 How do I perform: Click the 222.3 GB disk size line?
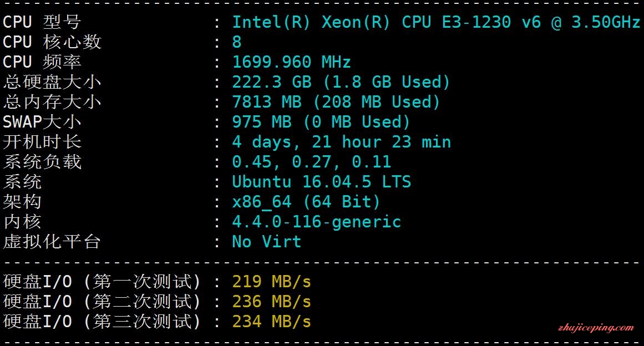click(x=341, y=82)
